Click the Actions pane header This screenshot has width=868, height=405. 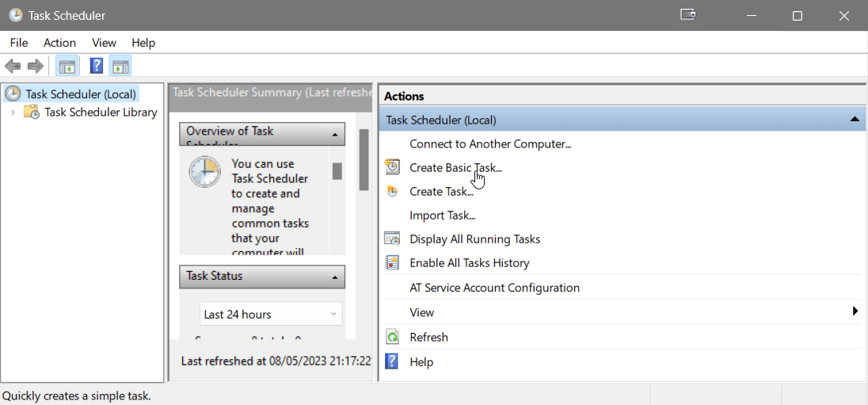click(622, 96)
